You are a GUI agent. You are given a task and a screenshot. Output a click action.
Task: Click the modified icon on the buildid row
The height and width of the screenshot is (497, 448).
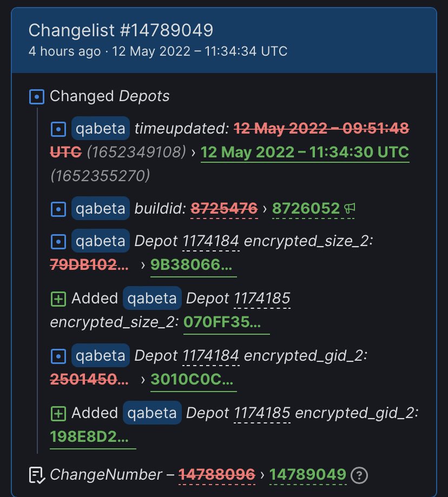tap(58, 208)
